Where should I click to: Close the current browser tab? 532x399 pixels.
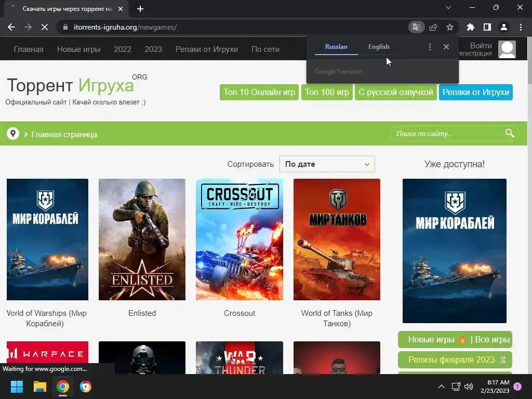pyautogui.click(x=121, y=9)
